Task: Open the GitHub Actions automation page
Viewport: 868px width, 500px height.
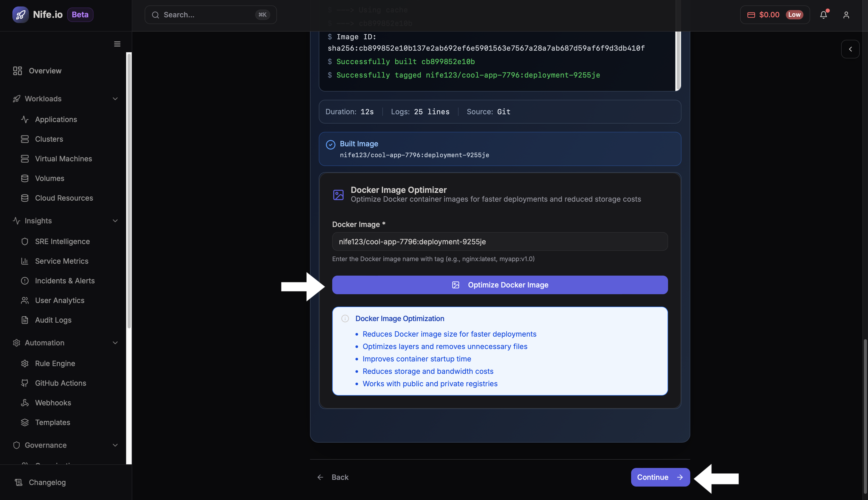Action: click(60, 383)
